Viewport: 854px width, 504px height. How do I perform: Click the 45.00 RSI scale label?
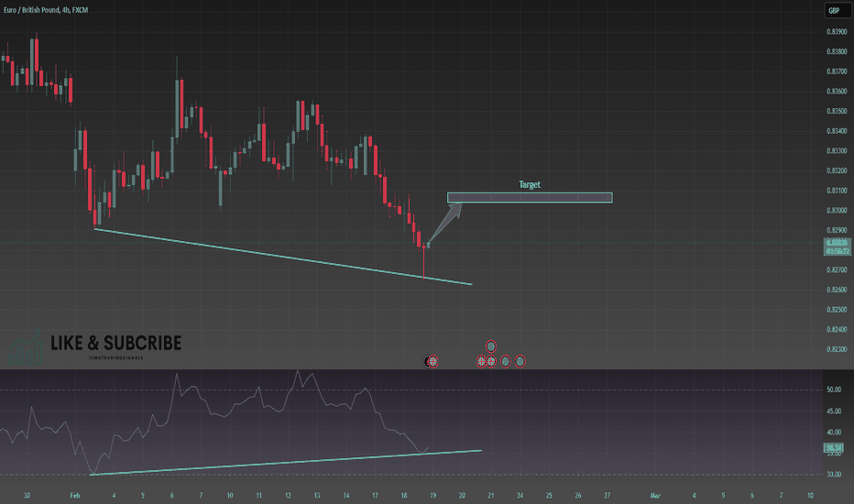pyautogui.click(x=834, y=411)
